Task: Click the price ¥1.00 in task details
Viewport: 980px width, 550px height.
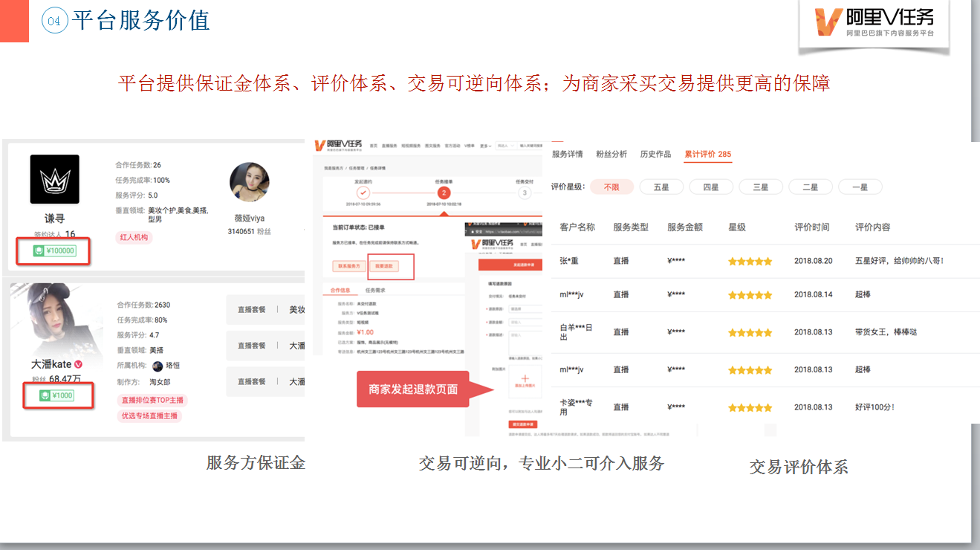Action: click(366, 332)
